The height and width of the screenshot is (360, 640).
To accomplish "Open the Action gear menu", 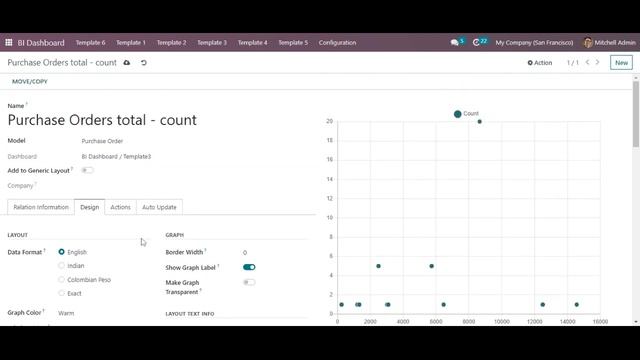I will click(x=540, y=63).
